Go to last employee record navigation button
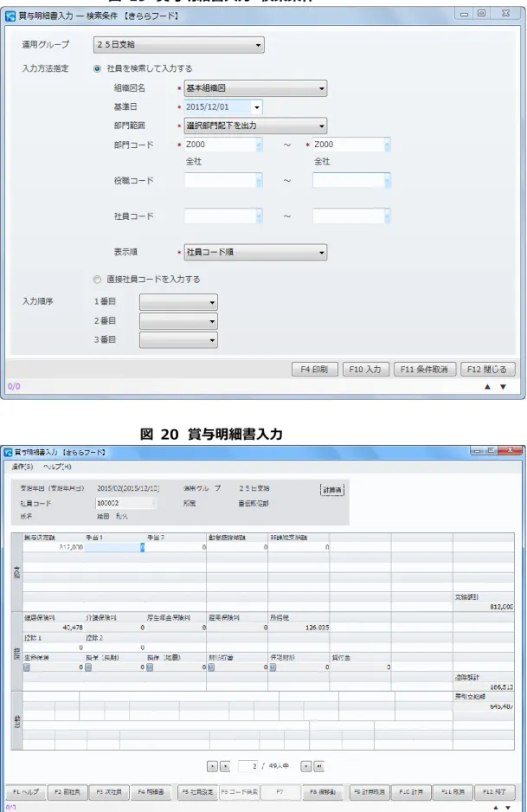Image resolution: width=527 pixels, height=812 pixels. pyautogui.click(x=319, y=766)
